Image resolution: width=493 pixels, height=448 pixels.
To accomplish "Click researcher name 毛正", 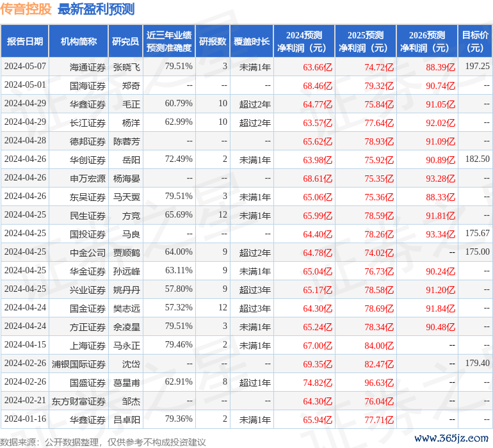I will point(131,104).
